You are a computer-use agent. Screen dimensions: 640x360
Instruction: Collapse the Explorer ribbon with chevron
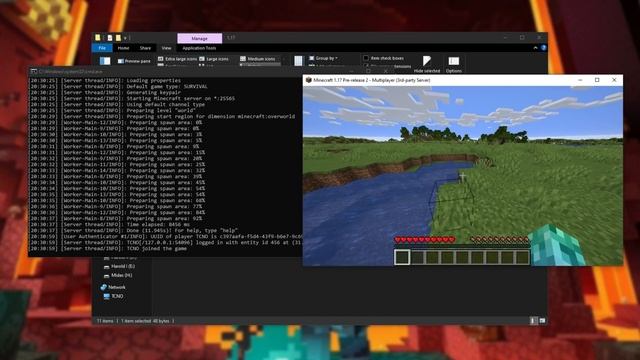coord(536,48)
